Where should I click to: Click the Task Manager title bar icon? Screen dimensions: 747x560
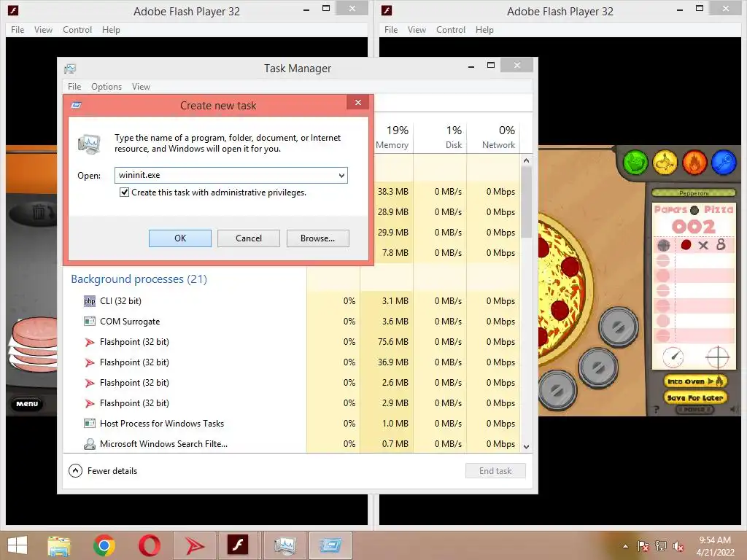(70, 69)
